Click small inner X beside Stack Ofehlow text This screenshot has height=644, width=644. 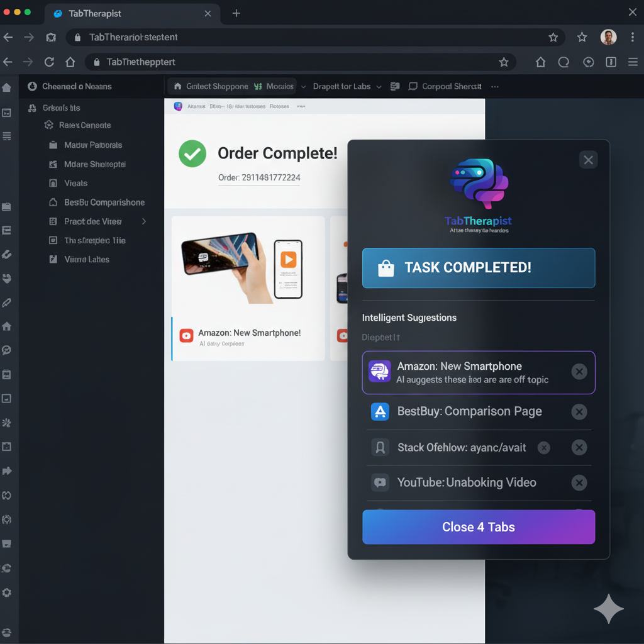(544, 448)
